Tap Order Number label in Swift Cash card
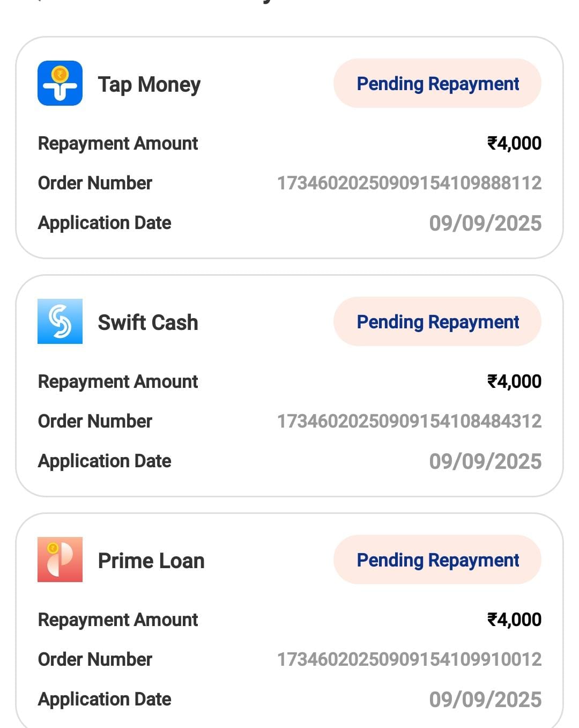Viewport: 579px width, 728px height. point(95,422)
